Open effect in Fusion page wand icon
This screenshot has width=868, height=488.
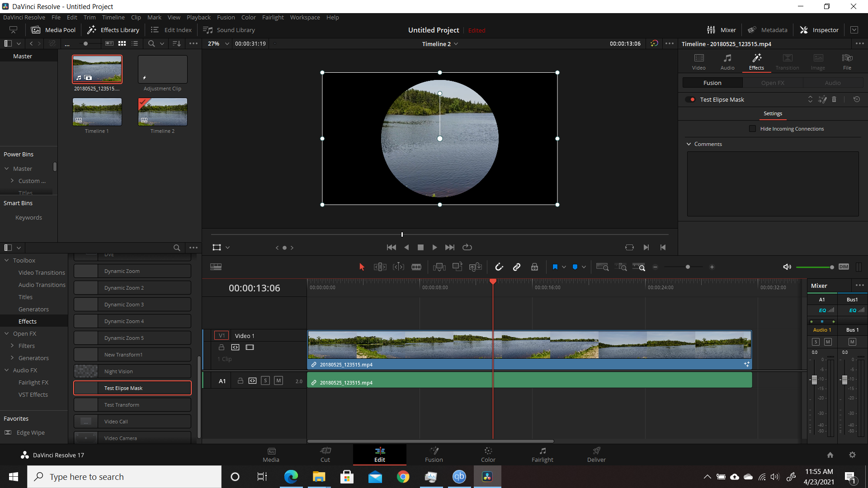822,99
